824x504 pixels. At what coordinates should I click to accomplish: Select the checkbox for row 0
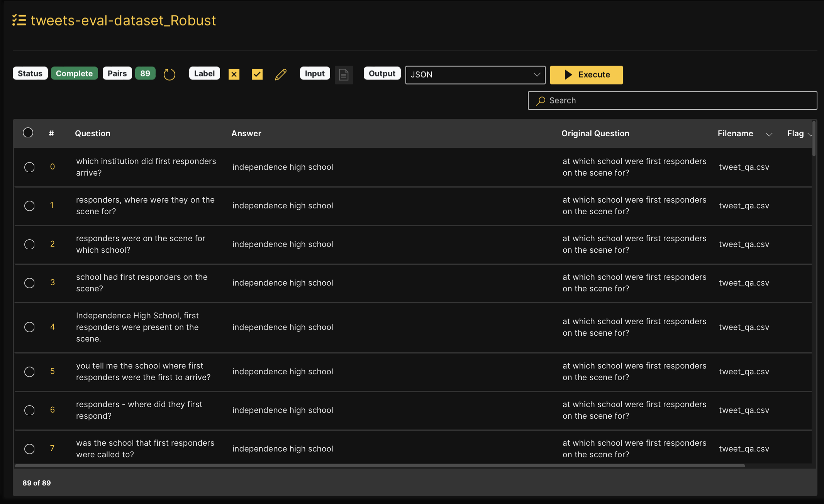pyautogui.click(x=29, y=167)
